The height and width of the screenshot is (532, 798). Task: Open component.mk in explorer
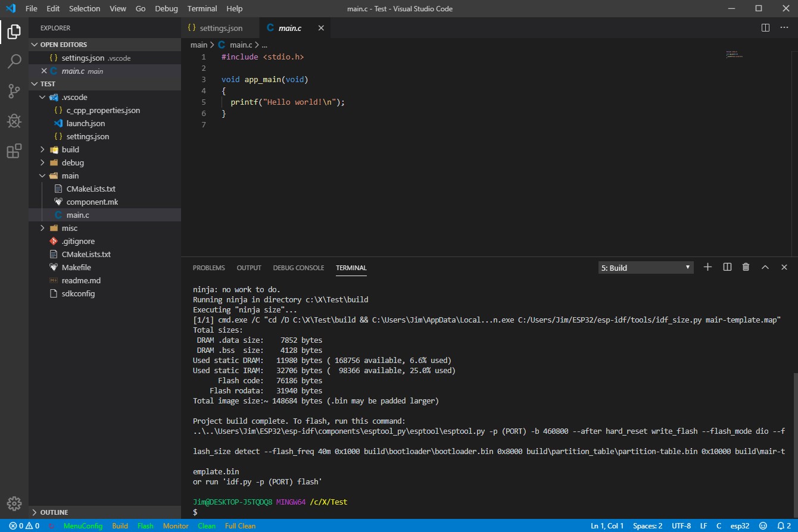click(x=105, y=202)
